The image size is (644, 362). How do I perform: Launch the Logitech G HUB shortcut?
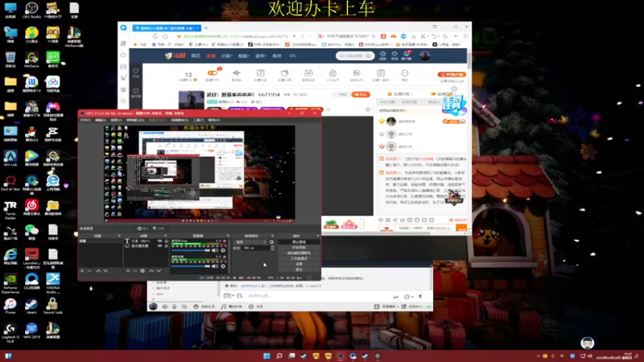click(10, 332)
